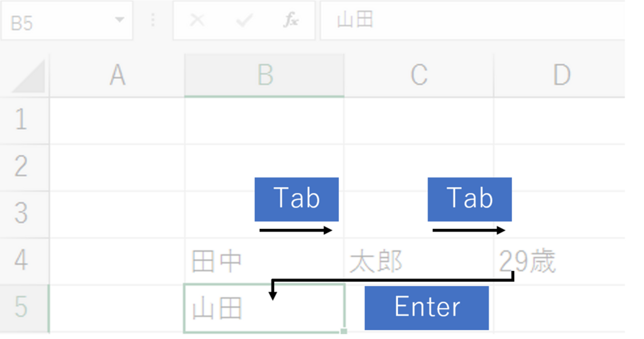The width and height of the screenshot is (644, 339).
Task: Select row 1 header
Action: (x=21, y=120)
